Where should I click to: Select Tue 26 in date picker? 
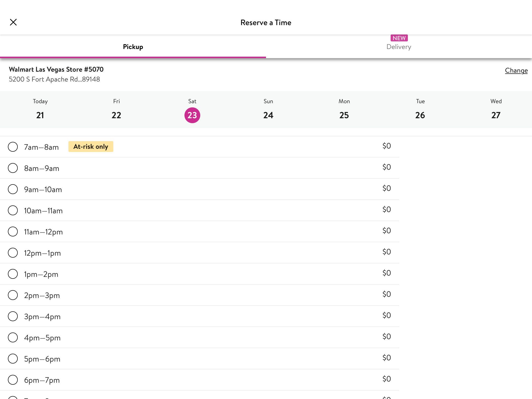[x=420, y=110]
